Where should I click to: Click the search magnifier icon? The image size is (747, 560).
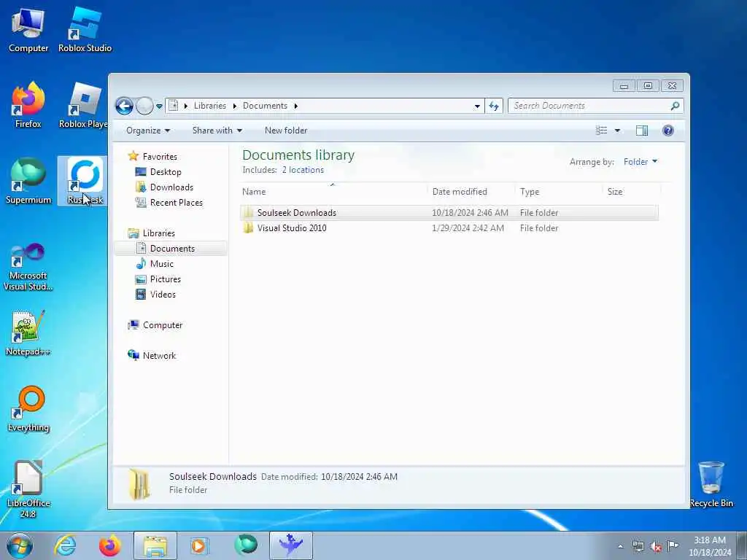(675, 106)
